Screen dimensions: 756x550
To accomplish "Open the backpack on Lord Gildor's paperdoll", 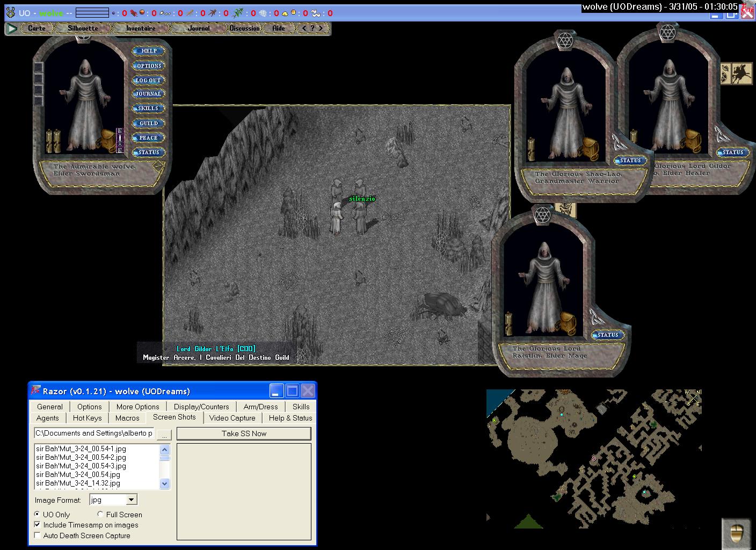I will pyautogui.click(x=693, y=141).
